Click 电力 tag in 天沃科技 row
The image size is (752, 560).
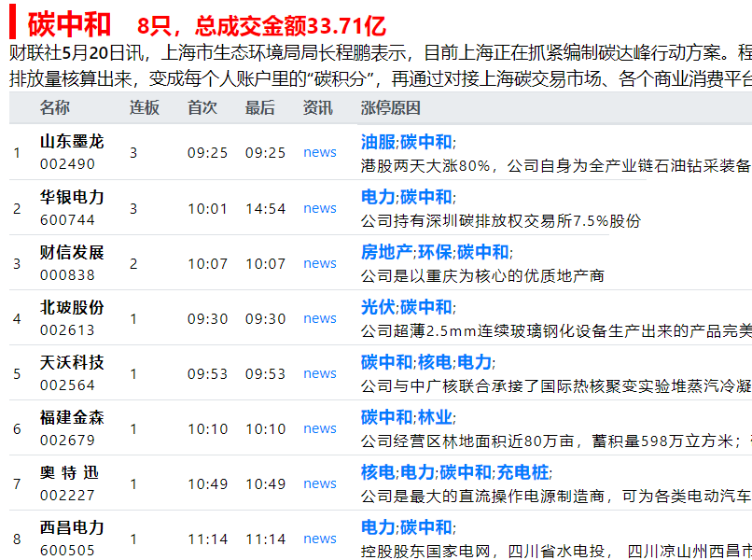tap(474, 362)
